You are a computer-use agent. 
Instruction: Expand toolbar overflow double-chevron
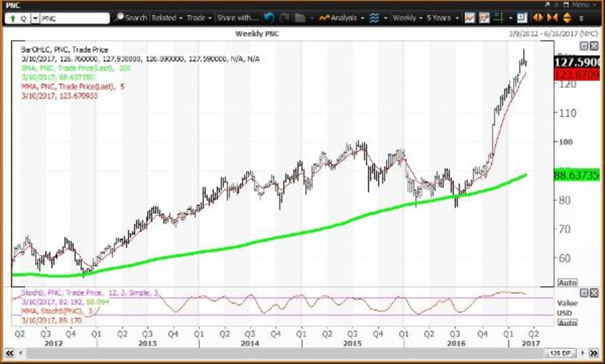[x=582, y=18]
